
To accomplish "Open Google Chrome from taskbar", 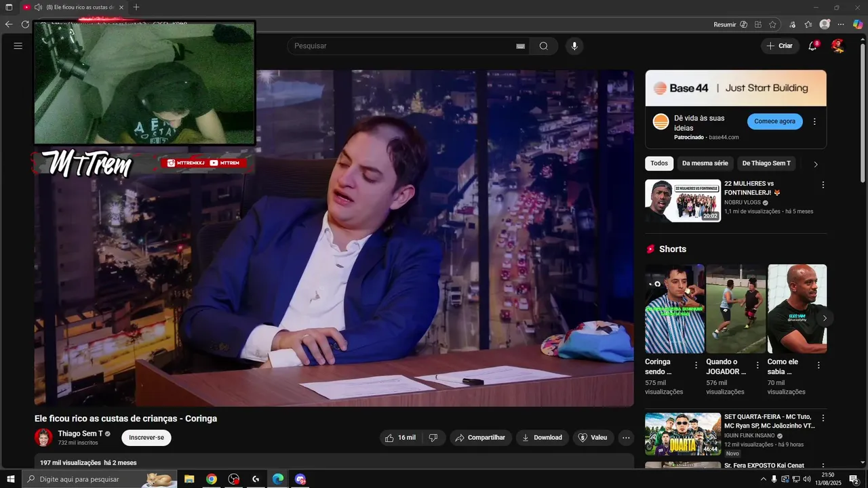I will point(212,479).
